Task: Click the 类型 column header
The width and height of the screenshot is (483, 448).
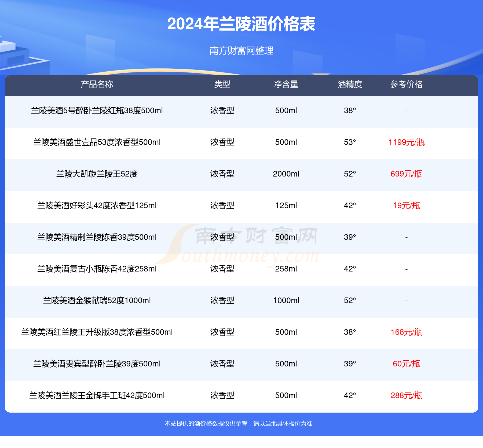Action: tap(222, 84)
